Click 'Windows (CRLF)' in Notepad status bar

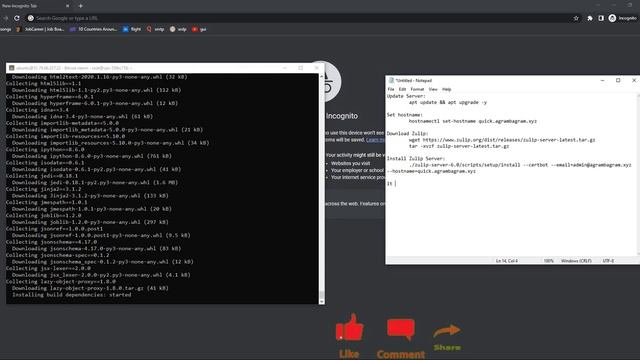(576, 260)
